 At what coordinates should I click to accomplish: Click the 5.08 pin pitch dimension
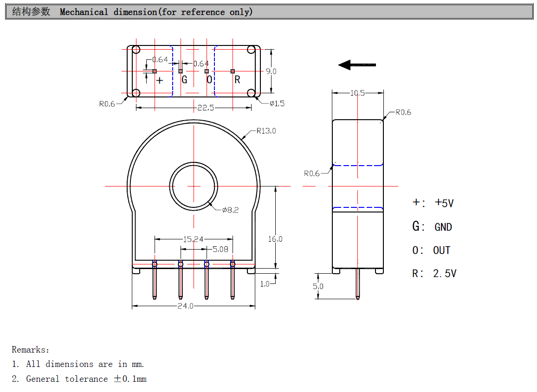click(220, 249)
